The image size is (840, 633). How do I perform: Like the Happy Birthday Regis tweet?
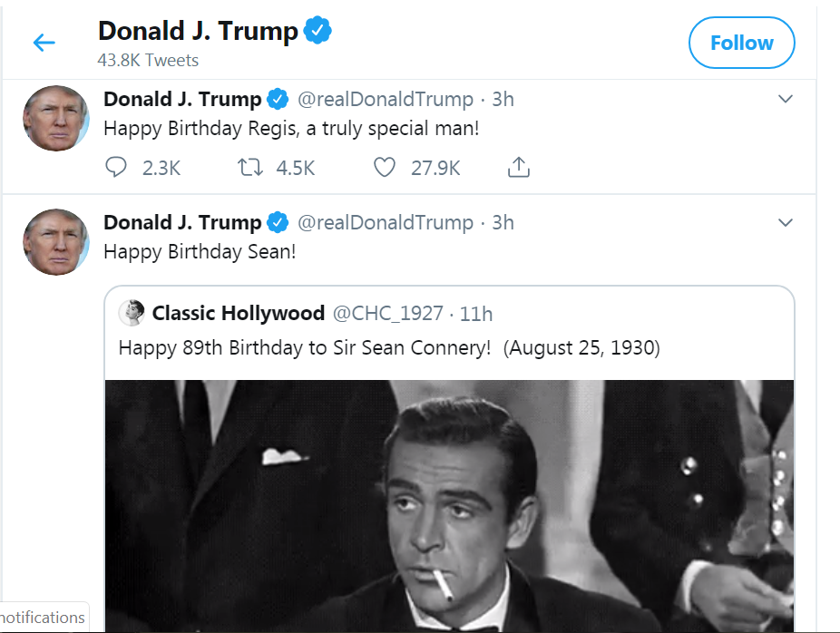385,168
